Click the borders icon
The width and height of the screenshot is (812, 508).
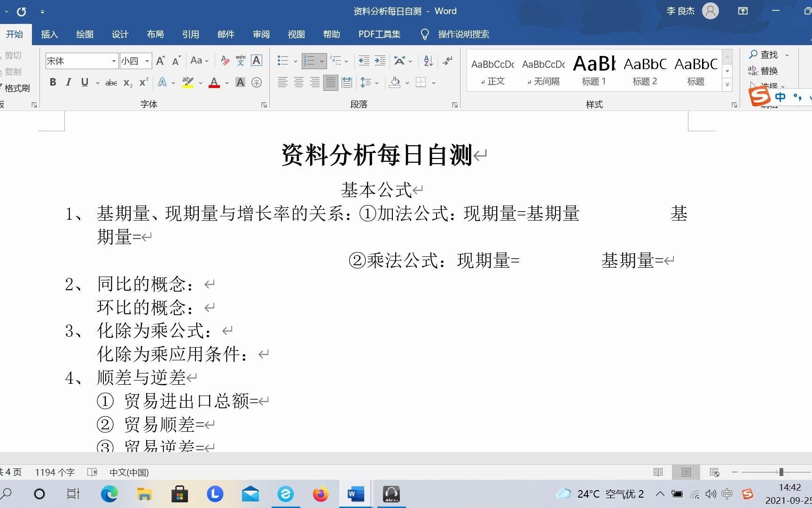[421, 83]
